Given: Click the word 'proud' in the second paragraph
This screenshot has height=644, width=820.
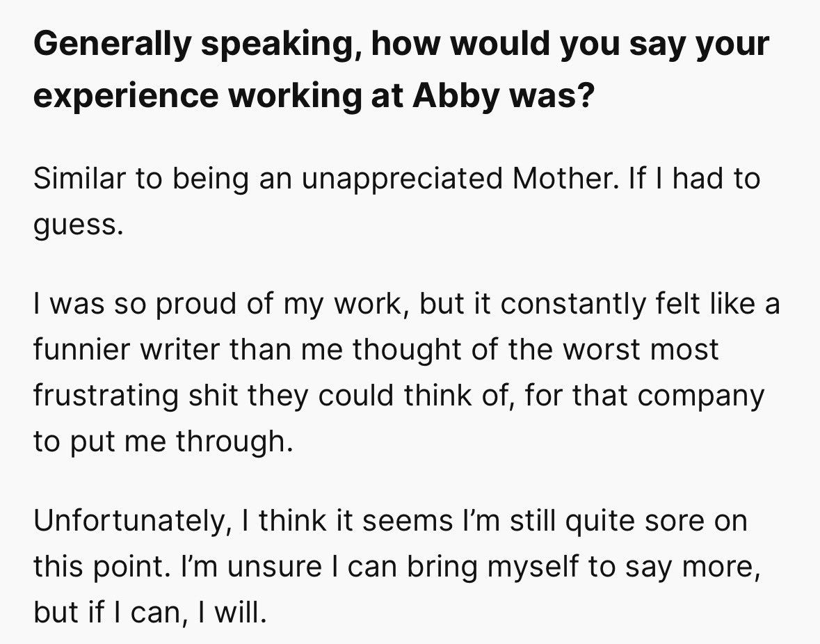Looking at the screenshot, I should click(x=196, y=305).
